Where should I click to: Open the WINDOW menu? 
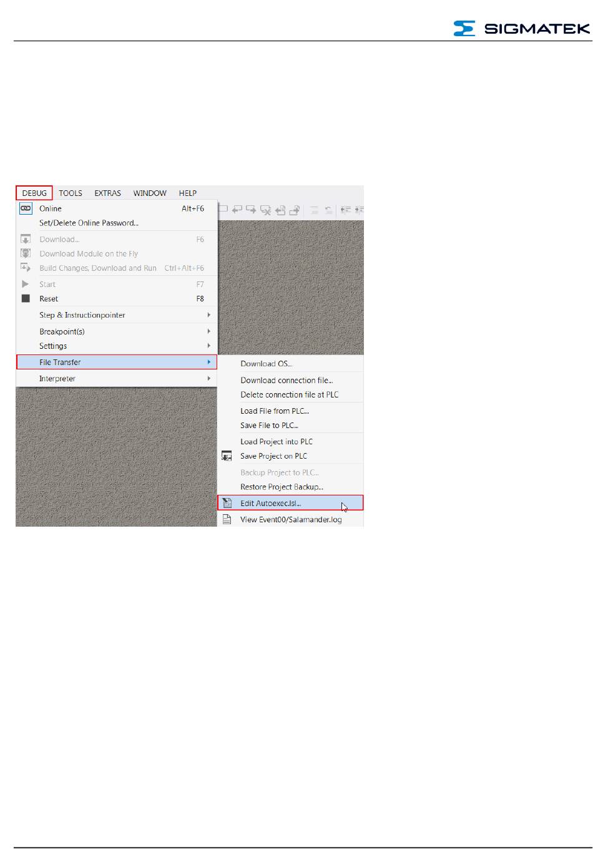click(x=150, y=193)
